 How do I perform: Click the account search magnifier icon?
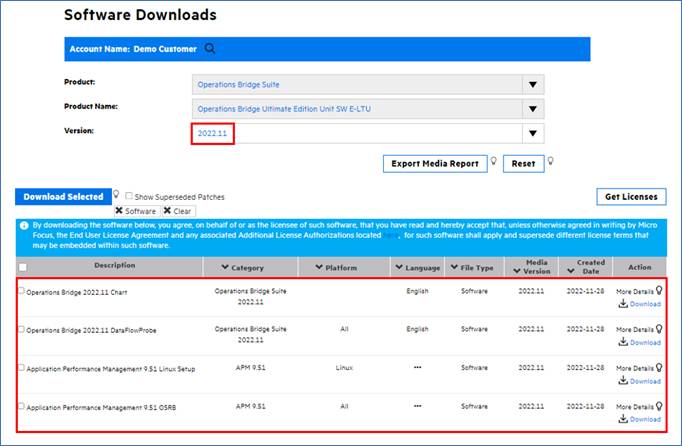[x=210, y=48]
